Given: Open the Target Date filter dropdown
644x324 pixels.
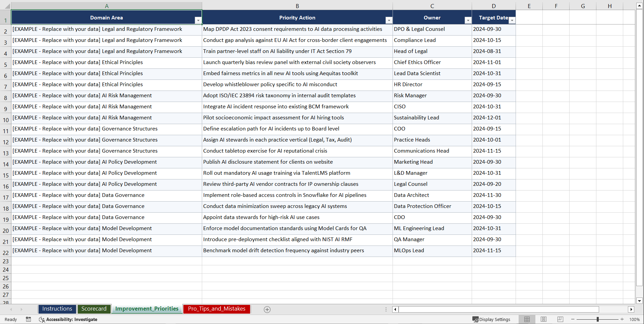Looking at the screenshot, I should pyautogui.click(x=512, y=20).
